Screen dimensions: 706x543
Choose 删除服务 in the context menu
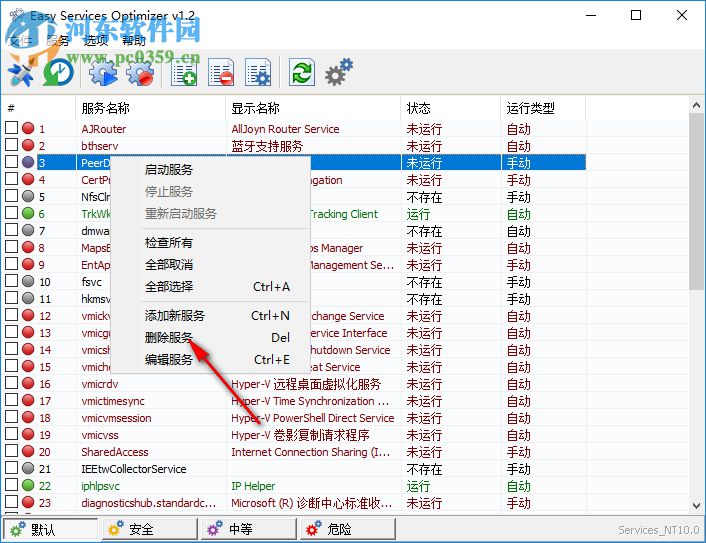coord(210,337)
